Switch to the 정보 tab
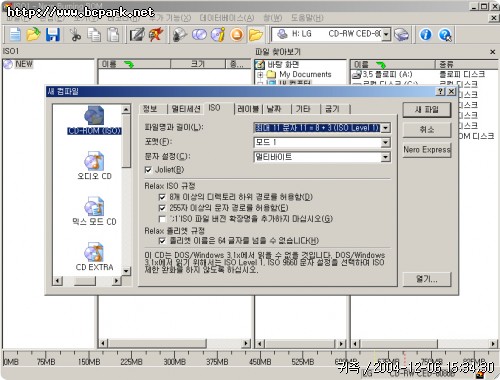This screenshot has height=380, width=500. [150, 109]
